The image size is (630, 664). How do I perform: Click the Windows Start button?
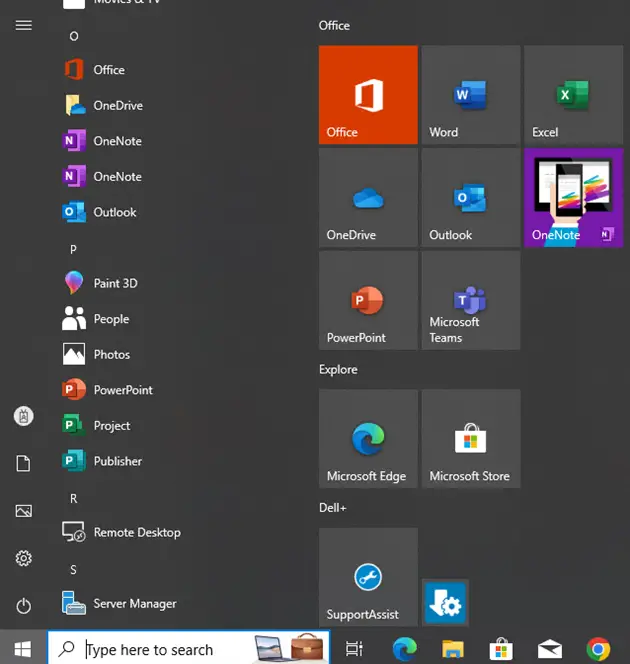(x=23, y=648)
